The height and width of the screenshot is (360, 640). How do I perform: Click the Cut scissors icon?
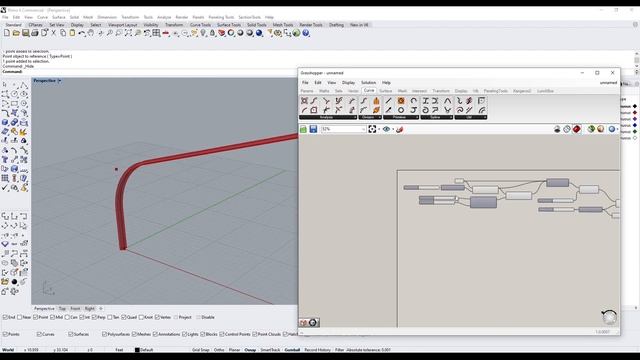[53, 33]
